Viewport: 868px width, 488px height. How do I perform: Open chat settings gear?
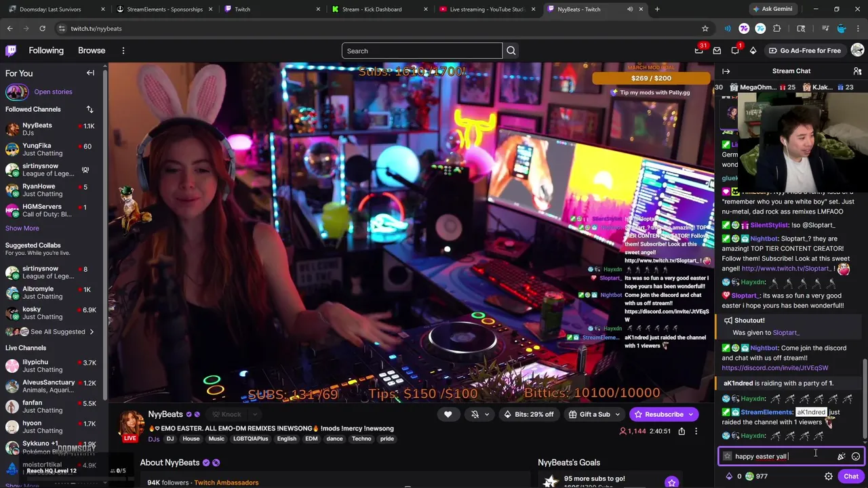click(828, 476)
